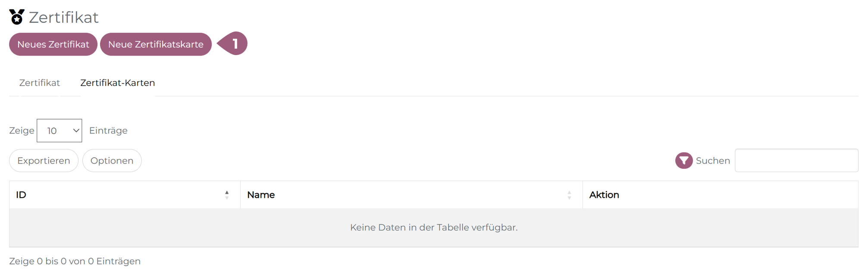Image resolution: width=868 pixels, height=270 pixels.
Task: Click the Zertifikat page heading text
Action: pyautogui.click(x=64, y=18)
